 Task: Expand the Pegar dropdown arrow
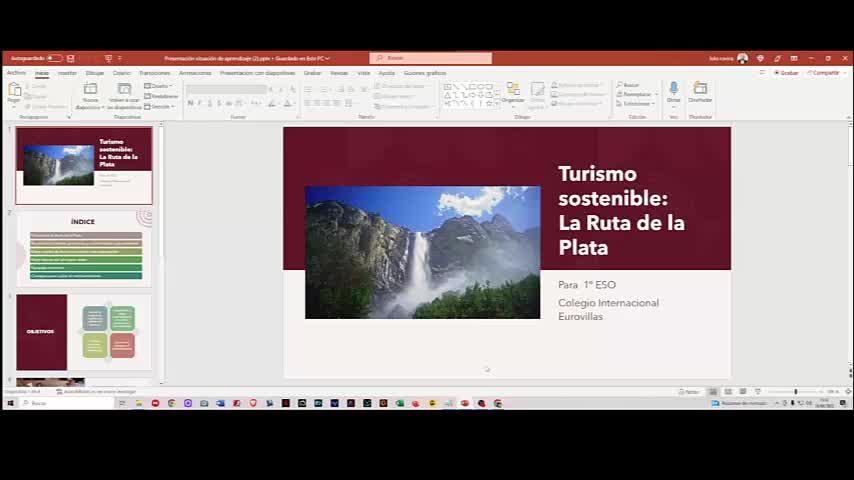[14, 107]
